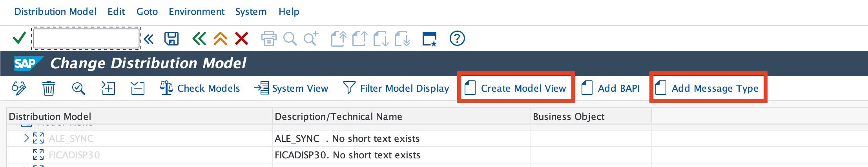Click the green checkmark Enter icon
Image resolution: width=868 pixels, height=167 pixels.
19,38
